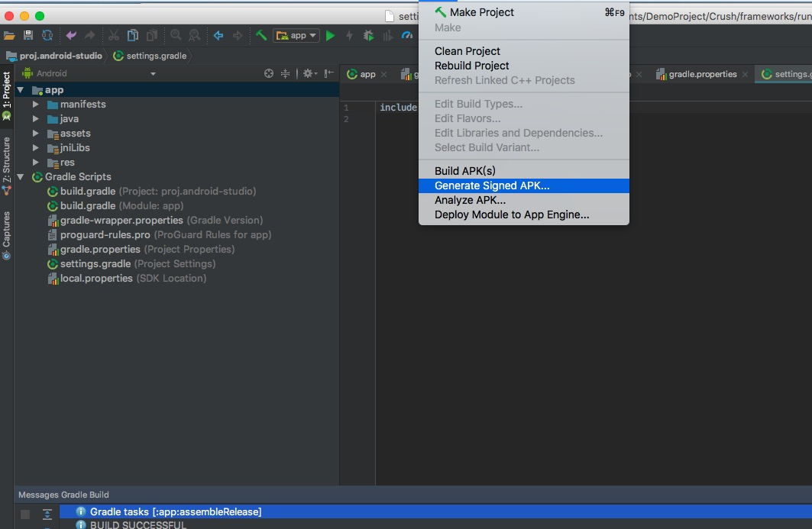The image size is (812, 529).
Task: Click the Copy documents icon
Action: (x=133, y=36)
